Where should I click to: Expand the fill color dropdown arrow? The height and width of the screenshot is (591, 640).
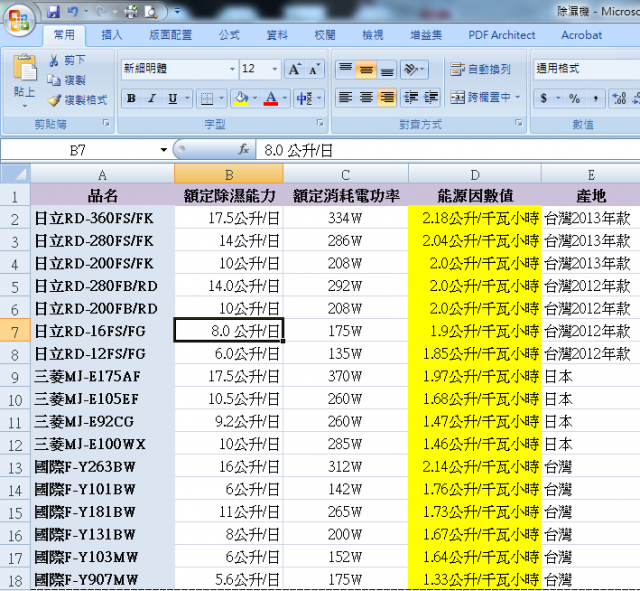(x=255, y=98)
